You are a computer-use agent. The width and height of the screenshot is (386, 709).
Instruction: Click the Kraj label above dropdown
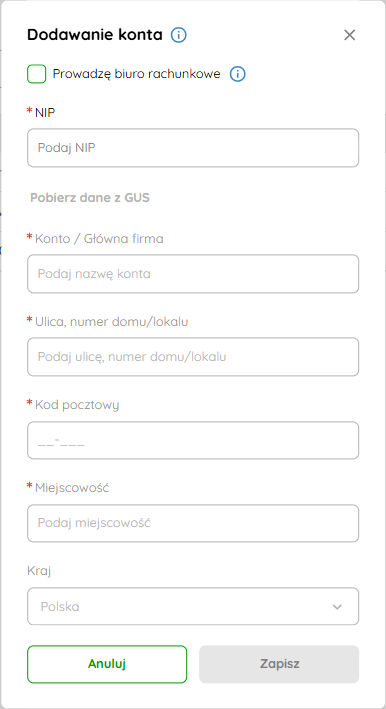[39, 571]
